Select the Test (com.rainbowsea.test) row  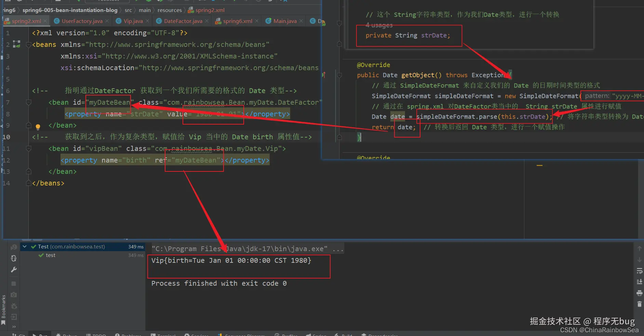click(x=83, y=246)
